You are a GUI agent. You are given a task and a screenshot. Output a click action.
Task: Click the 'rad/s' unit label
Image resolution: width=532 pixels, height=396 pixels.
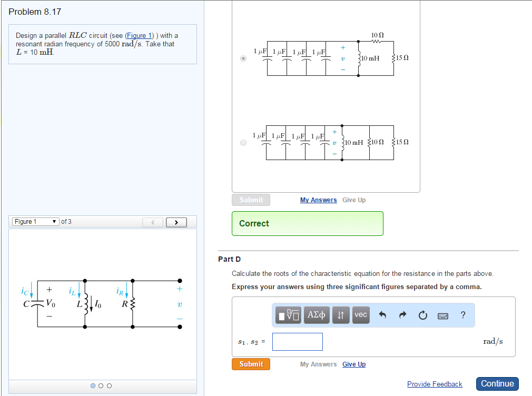pyautogui.click(x=493, y=341)
